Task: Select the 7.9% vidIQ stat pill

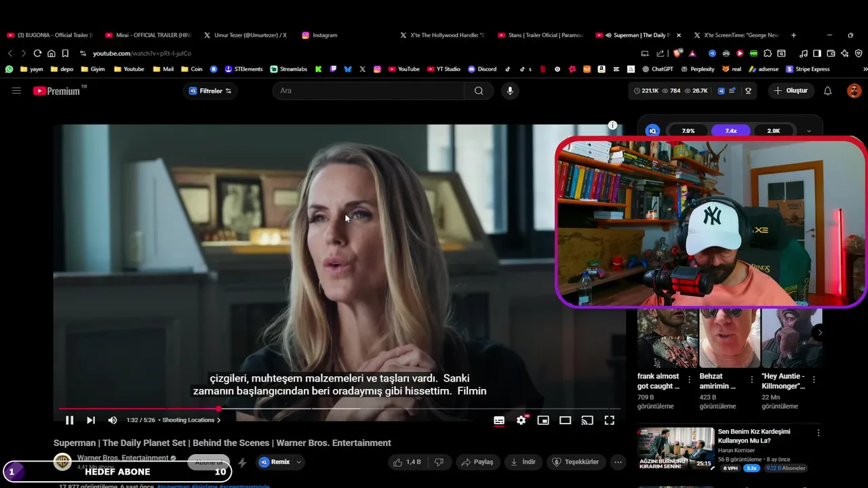Action: click(688, 131)
